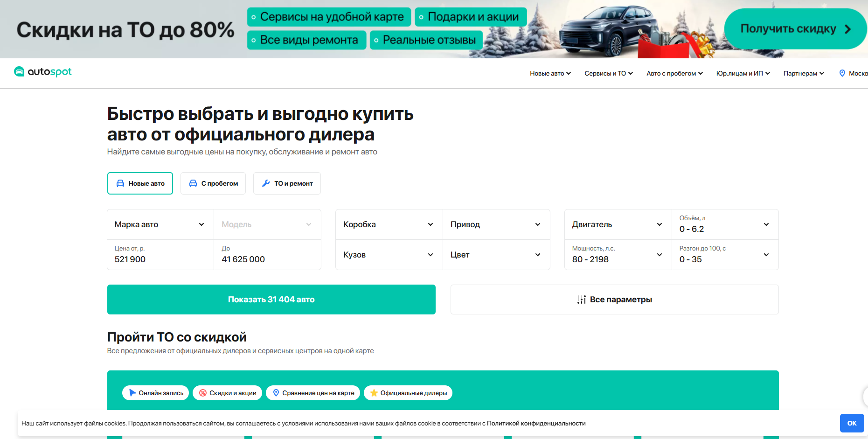This screenshot has width=868, height=439.
Task: Click the arrow in Получить скидку banner button
Action: point(848,29)
